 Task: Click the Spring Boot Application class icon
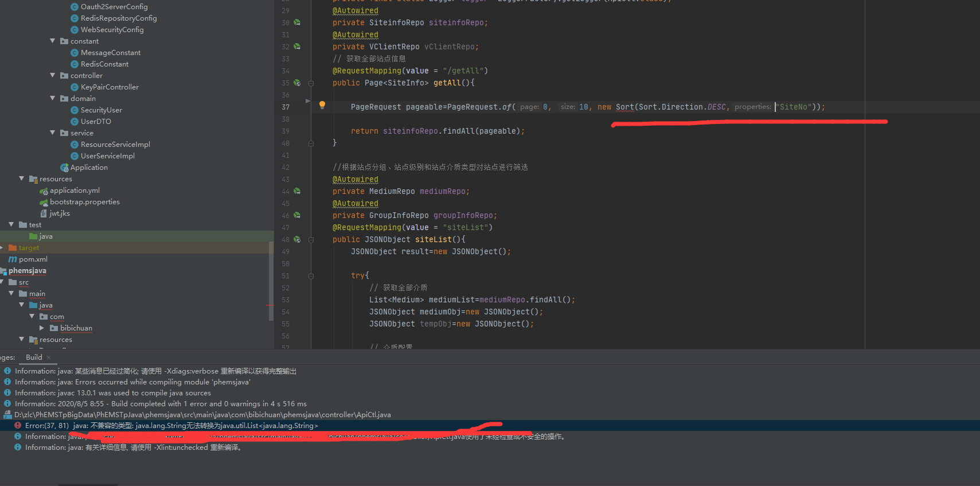pos(64,168)
